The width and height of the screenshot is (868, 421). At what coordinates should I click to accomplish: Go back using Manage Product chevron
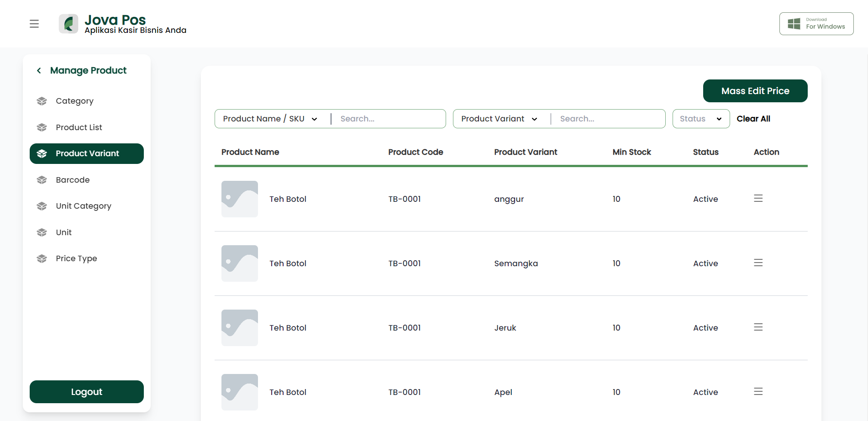(x=39, y=70)
